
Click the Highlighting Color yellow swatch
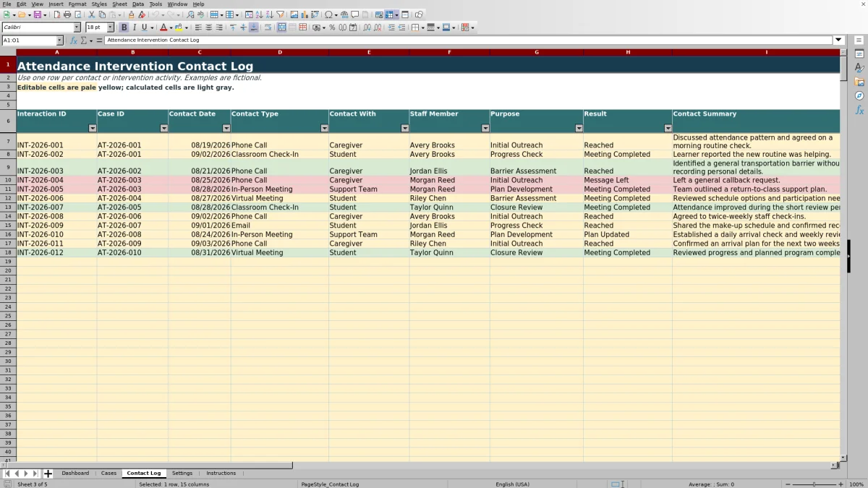(178, 27)
